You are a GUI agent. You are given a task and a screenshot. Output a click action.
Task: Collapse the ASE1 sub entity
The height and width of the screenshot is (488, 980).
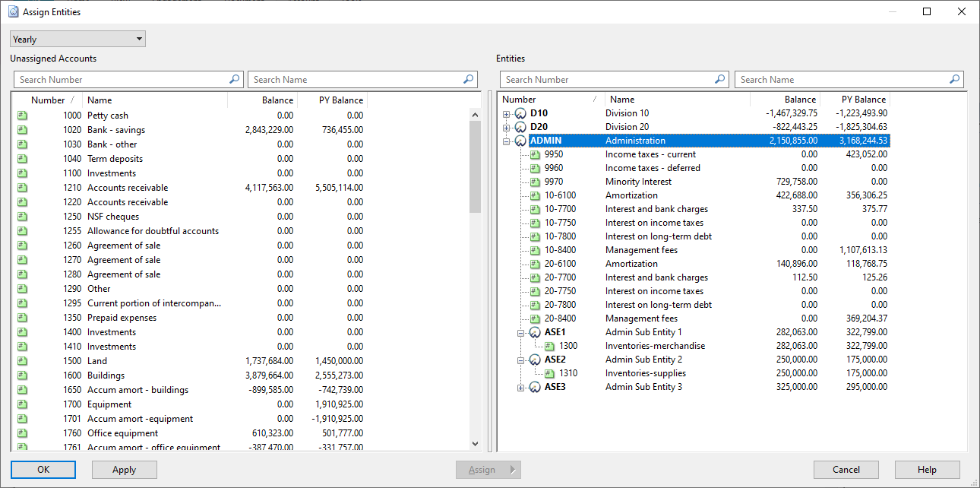(x=521, y=332)
